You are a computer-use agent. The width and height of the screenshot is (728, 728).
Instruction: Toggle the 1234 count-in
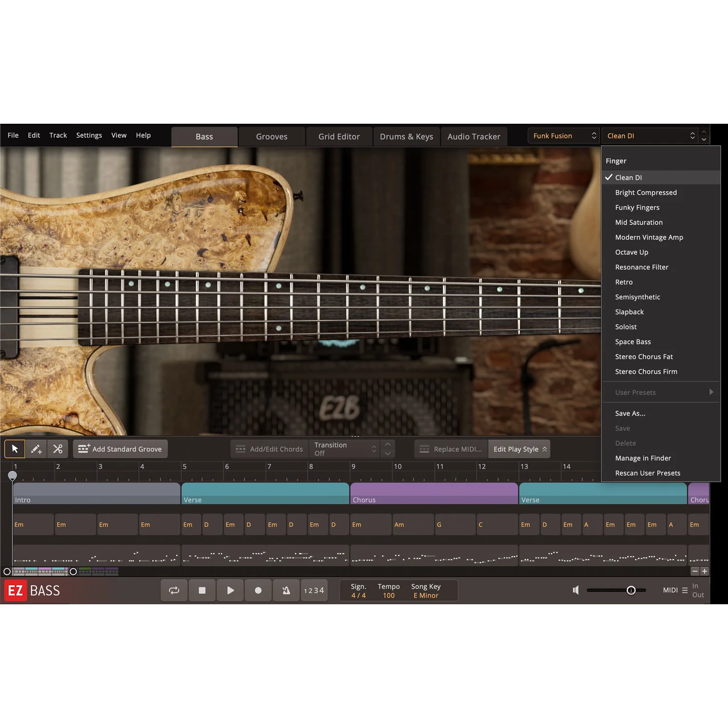coord(314,590)
